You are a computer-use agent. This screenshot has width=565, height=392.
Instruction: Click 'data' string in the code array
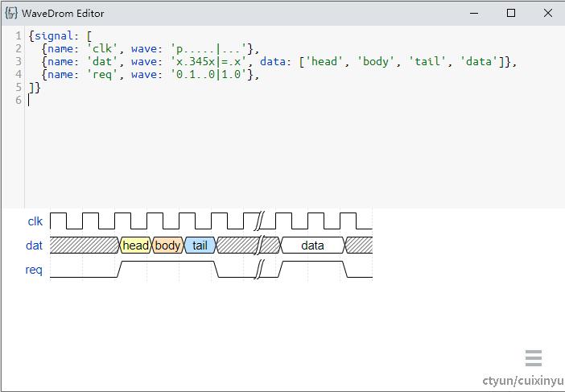tap(479, 62)
